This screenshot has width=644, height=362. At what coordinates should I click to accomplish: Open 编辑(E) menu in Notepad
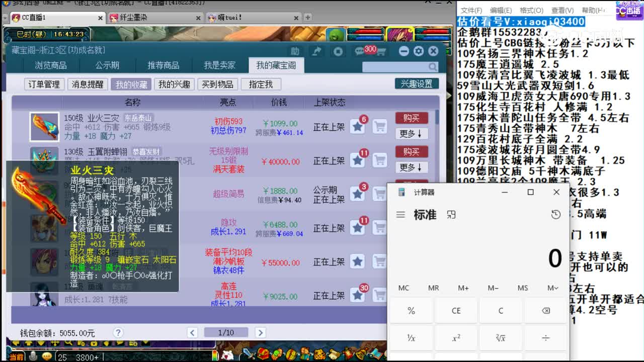[x=501, y=10]
